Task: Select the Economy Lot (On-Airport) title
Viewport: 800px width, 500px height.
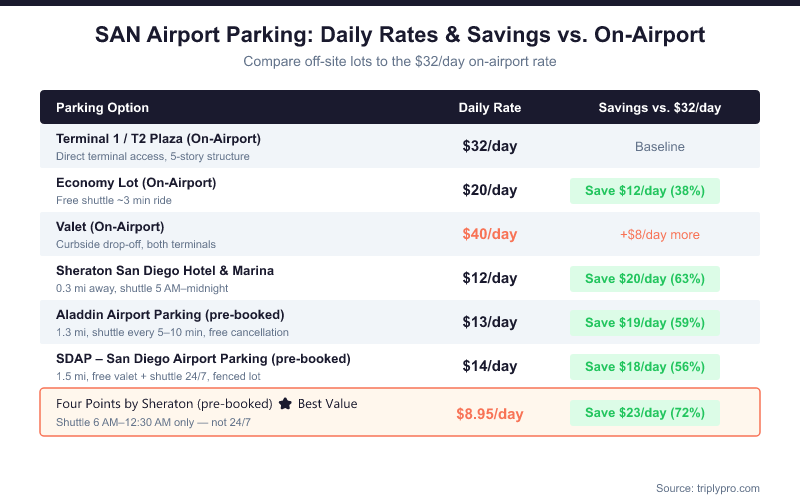Action: coord(136,182)
